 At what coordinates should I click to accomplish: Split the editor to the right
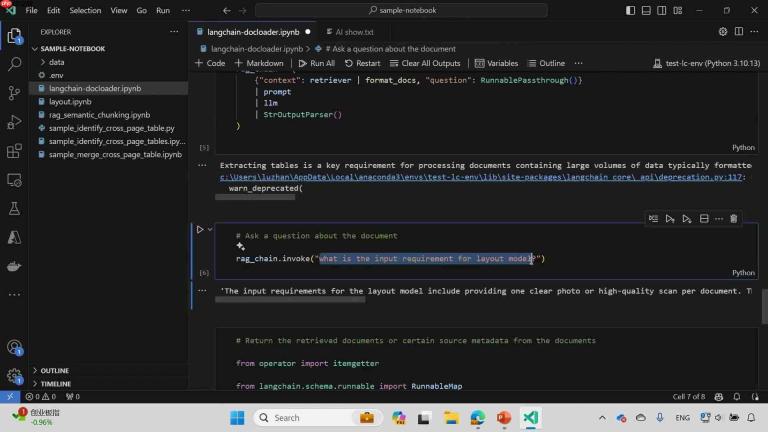(739, 32)
